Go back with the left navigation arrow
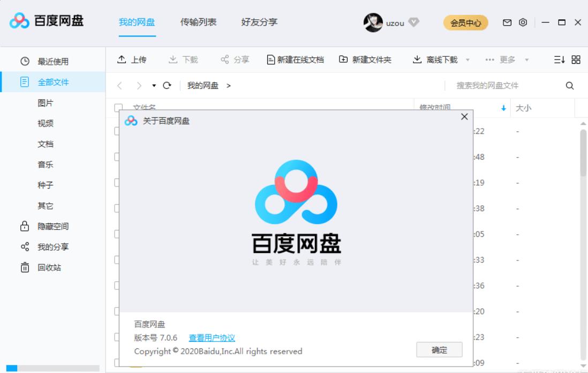 [x=119, y=86]
